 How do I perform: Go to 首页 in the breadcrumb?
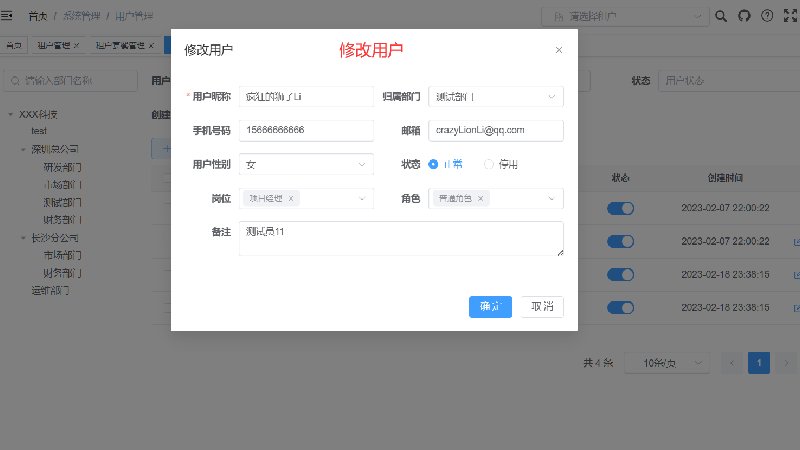[x=37, y=16]
